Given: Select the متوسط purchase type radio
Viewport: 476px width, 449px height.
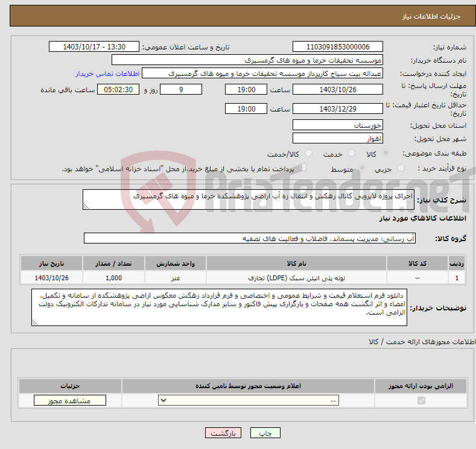Looking at the screenshot, I should pyautogui.click(x=362, y=168).
